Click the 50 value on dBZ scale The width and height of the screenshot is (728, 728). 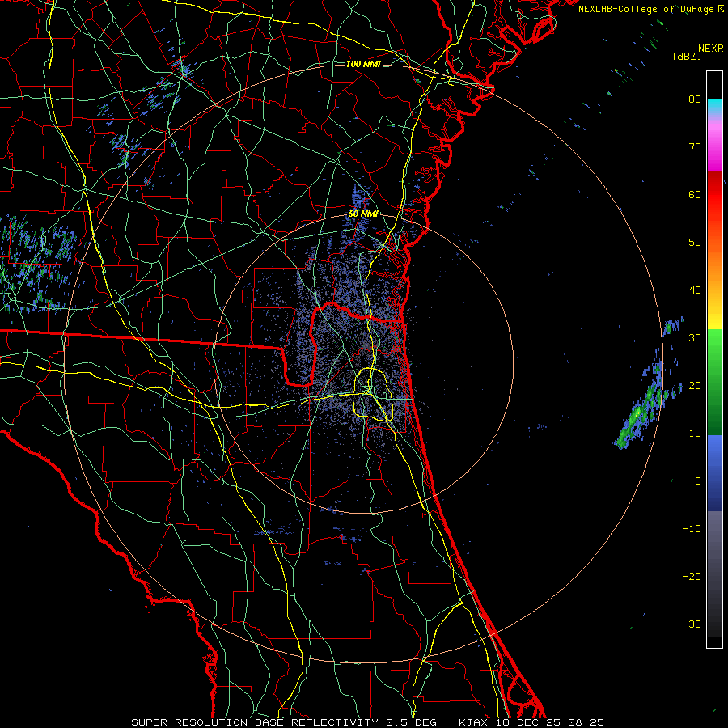(695, 243)
